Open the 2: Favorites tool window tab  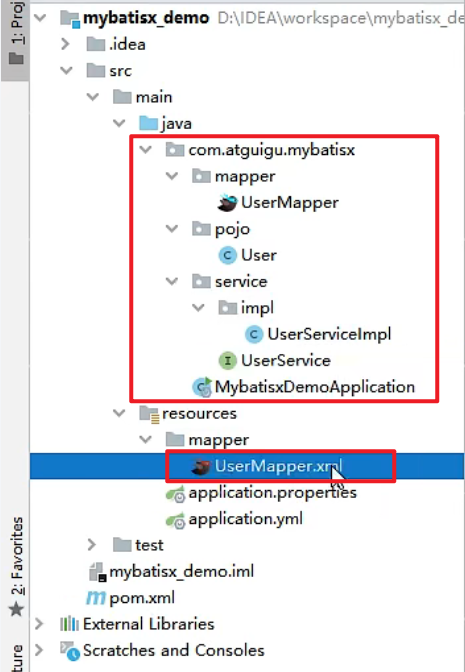pos(16,566)
